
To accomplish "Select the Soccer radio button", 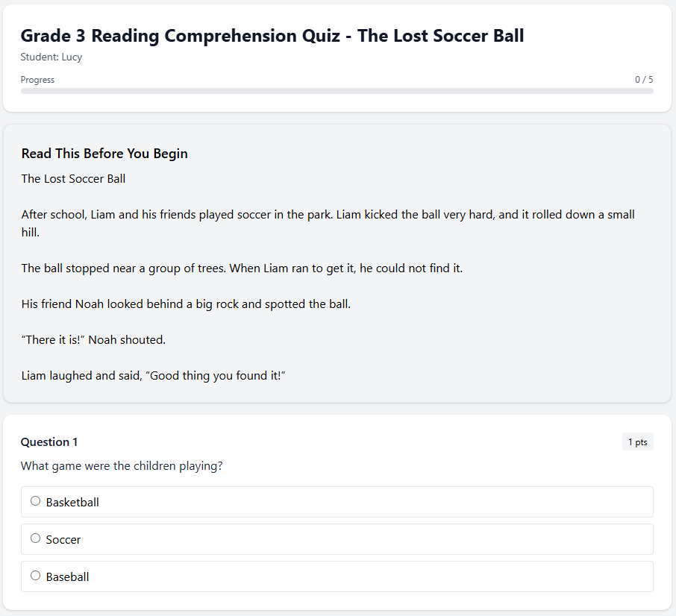I will point(35,538).
